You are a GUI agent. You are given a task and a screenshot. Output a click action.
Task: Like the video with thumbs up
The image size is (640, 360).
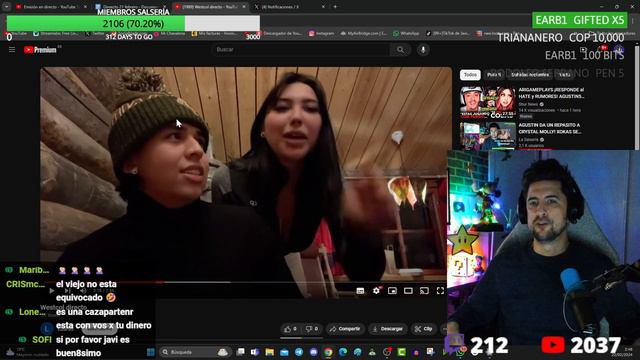coord(290,329)
